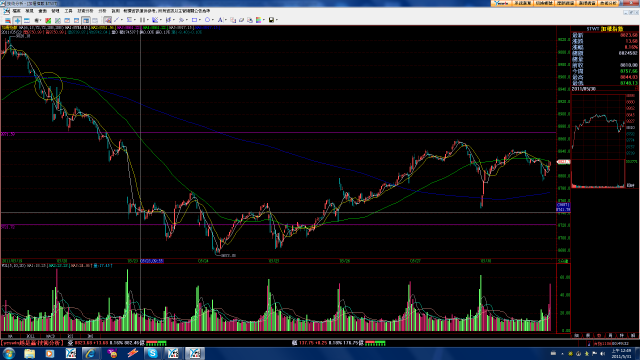This screenshot has width=640, height=360.
Task: Open the text tool dropdown arrow
Action: [226, 20]
